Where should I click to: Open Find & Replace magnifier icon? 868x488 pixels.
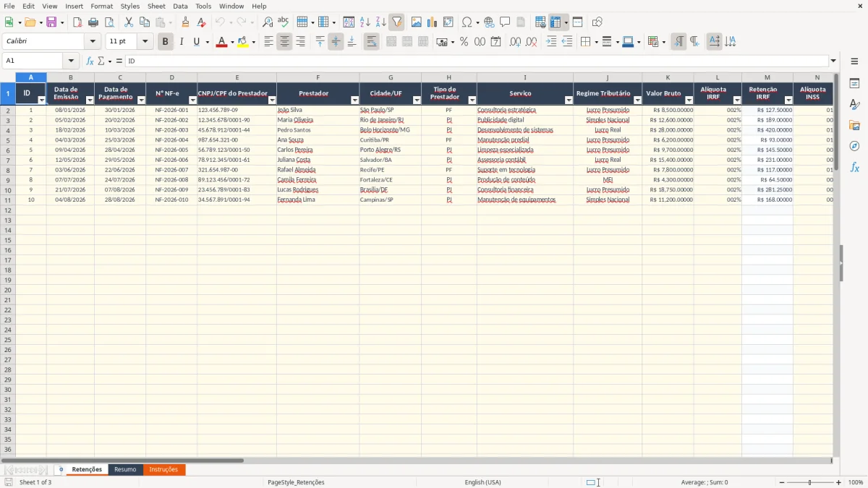(x=268, y=22)
